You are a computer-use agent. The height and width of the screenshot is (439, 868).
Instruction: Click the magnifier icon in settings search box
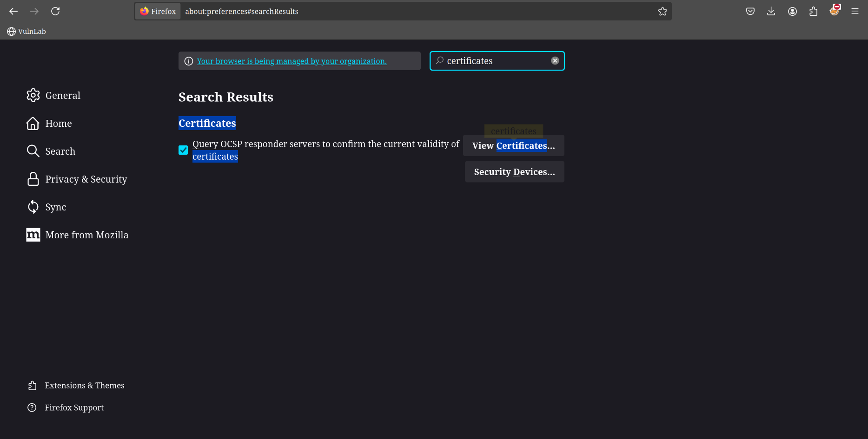click(x=439, y=60)
